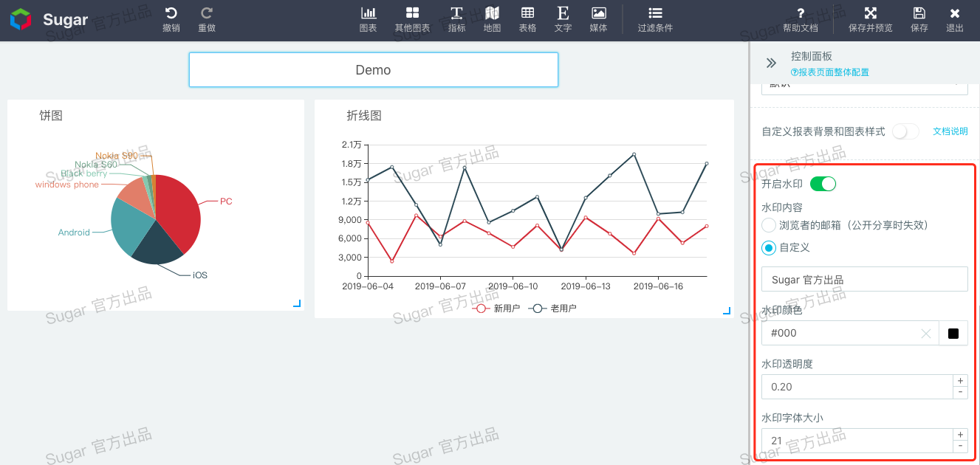Image resolution: width=980 pixels, height=465 pixels.
Task: Select the 饼图 chart title
Action: tap(51, 116)
